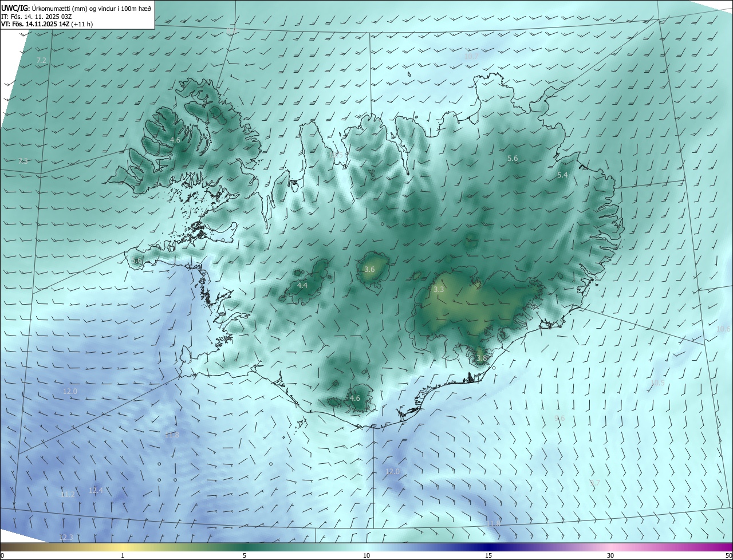Click the 10.5 value southeast of Iceland
The image size is (733, 560).
click(x=657, y=383)
